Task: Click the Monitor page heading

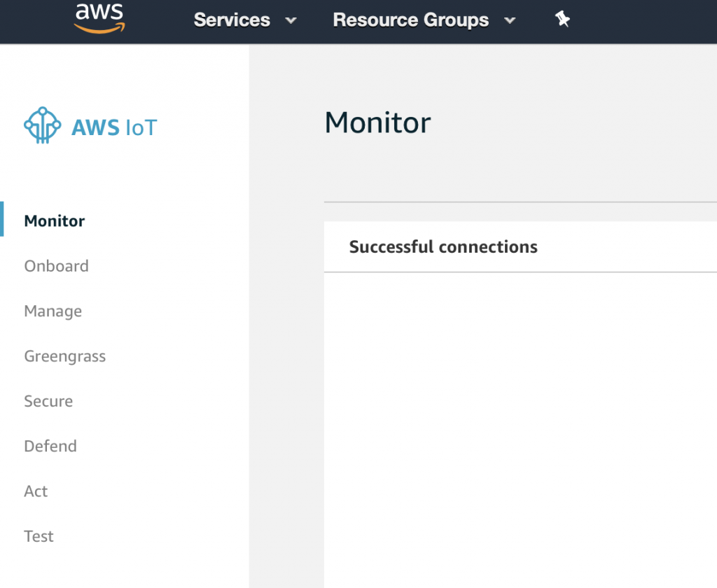Action: click(377, 122)
